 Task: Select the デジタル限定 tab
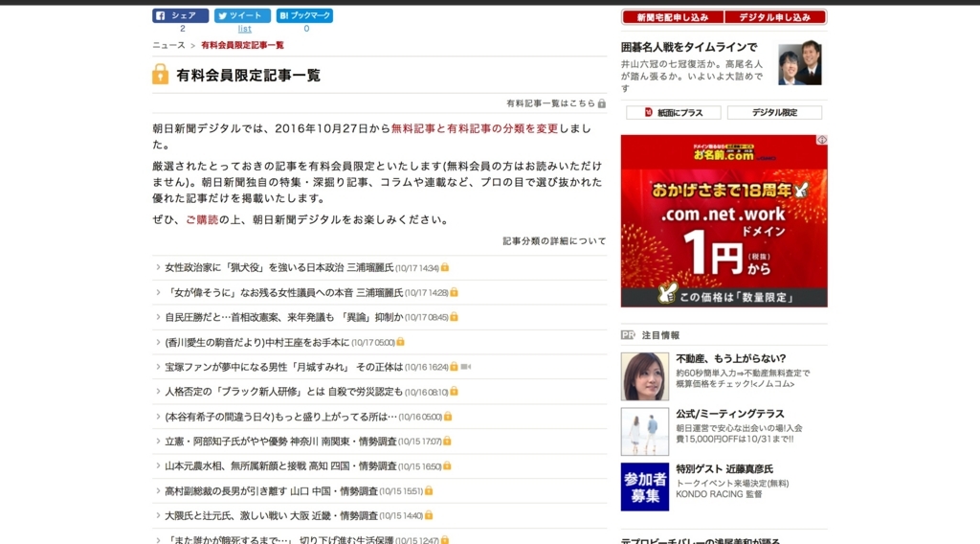pos(774,113)
